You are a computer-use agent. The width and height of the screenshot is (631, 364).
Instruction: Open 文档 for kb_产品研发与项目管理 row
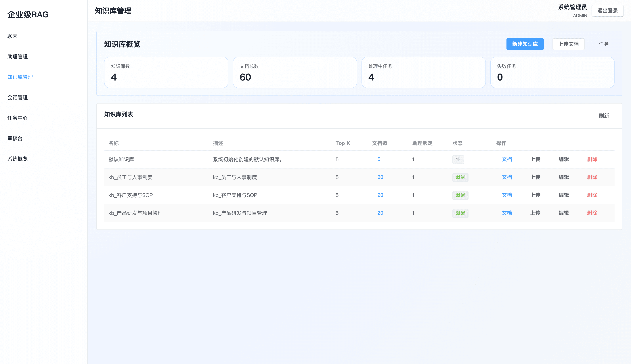coord(506,213)
